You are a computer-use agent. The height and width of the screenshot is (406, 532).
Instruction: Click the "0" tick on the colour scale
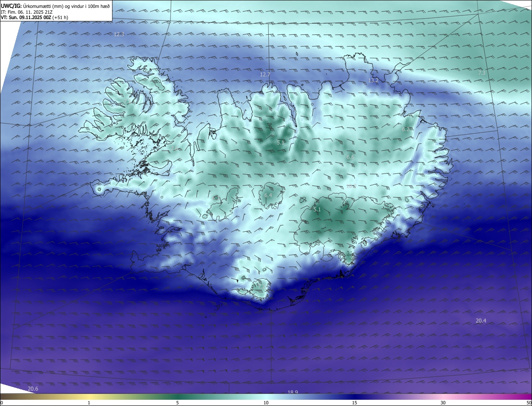pos(2,403)
